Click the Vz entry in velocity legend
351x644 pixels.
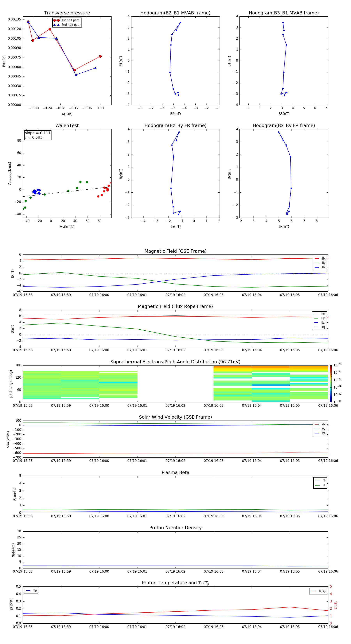tap(320, 433)
